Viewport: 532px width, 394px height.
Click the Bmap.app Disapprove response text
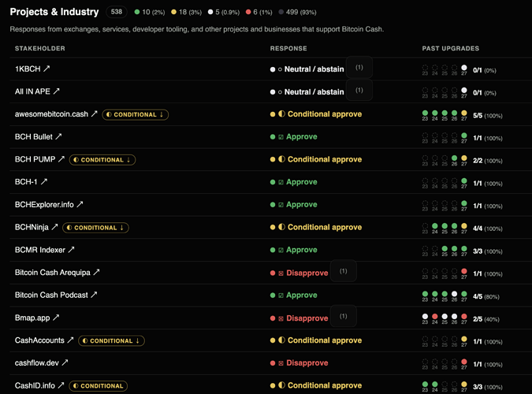coord(307,318)
